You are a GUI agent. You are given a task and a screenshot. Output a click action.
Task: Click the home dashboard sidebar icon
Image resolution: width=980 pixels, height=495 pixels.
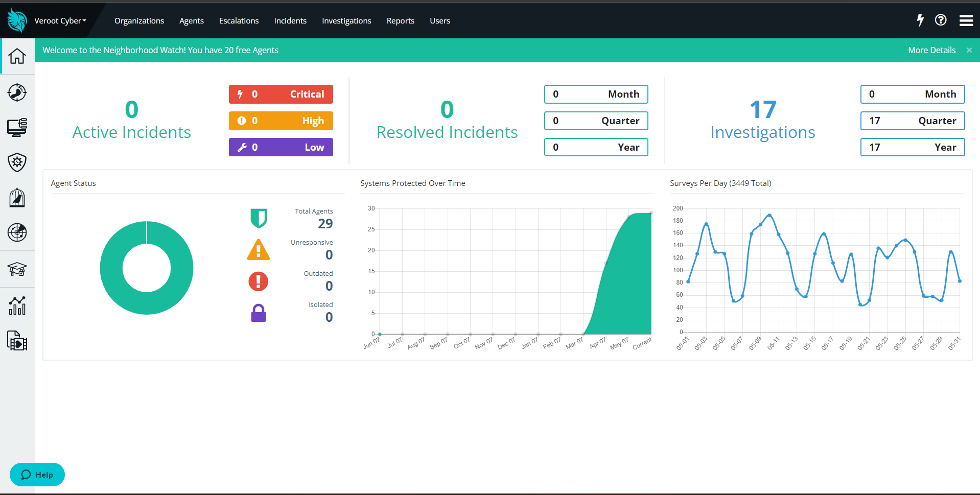pos(17,56)
